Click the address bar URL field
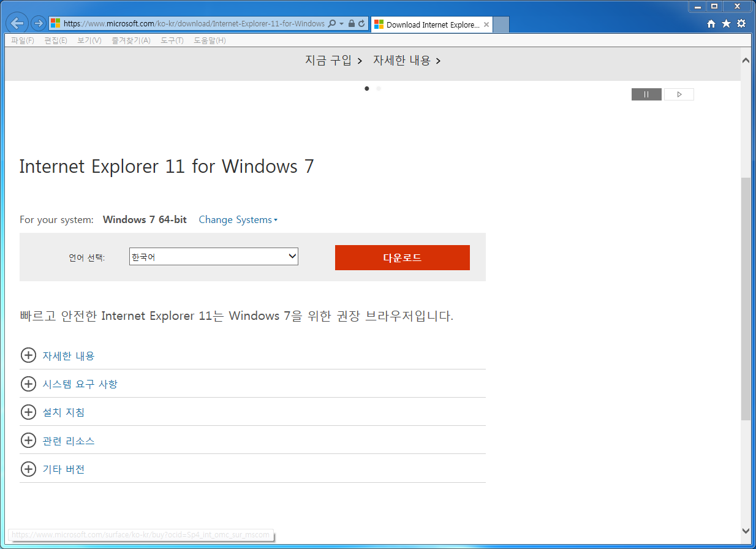 (x=194, y=24)
